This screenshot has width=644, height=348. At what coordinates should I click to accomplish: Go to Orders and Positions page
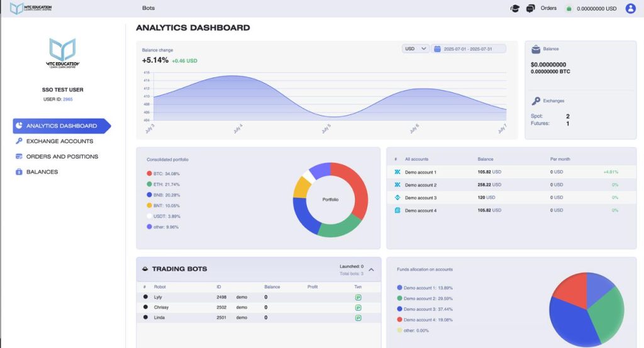pos(62,156)
